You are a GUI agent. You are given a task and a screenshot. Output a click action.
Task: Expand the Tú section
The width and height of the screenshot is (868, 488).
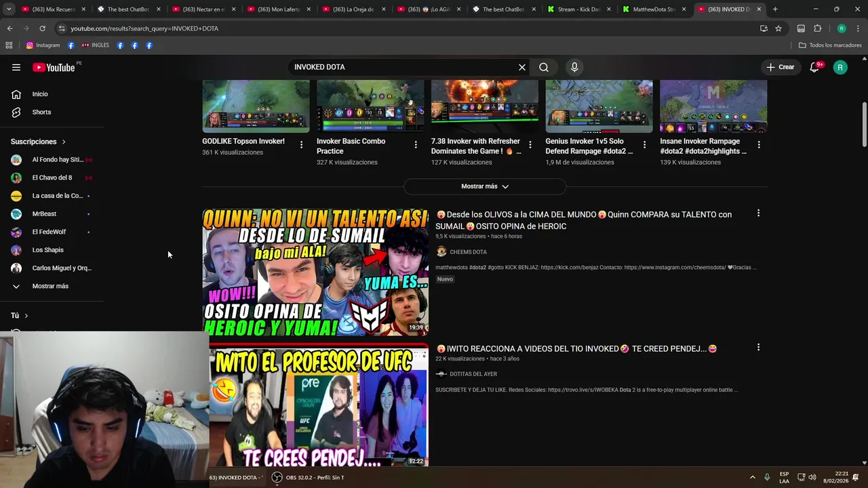(x=20, y=316)
